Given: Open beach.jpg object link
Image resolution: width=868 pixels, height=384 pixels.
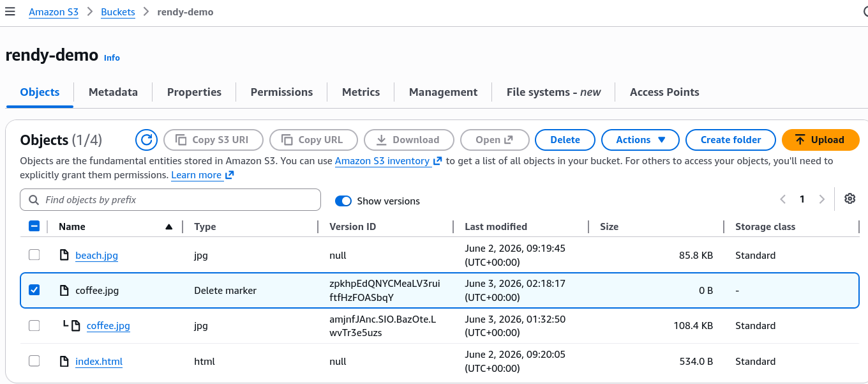Looking at the screenshot, I should (96, 255).
